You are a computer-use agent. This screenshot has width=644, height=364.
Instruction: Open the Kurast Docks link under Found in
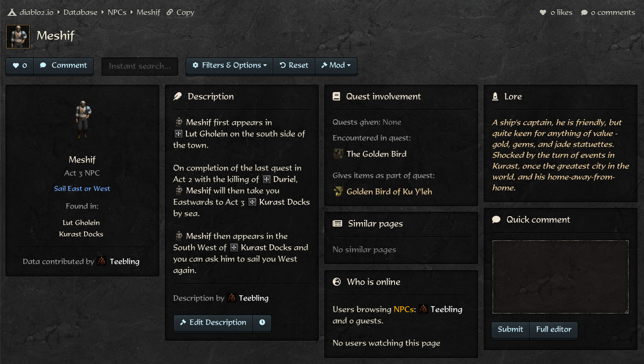point(81,234)
